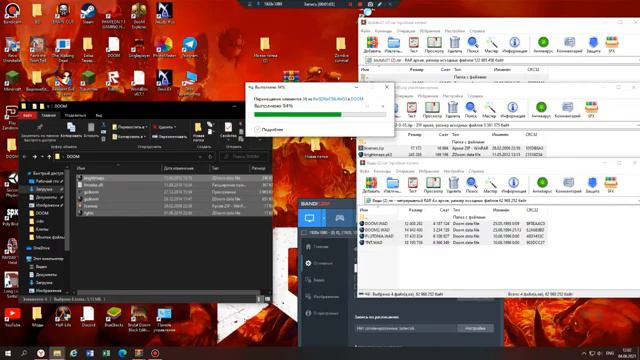
Task: Cancel the move via X next to progress bar
Action: 382,106
